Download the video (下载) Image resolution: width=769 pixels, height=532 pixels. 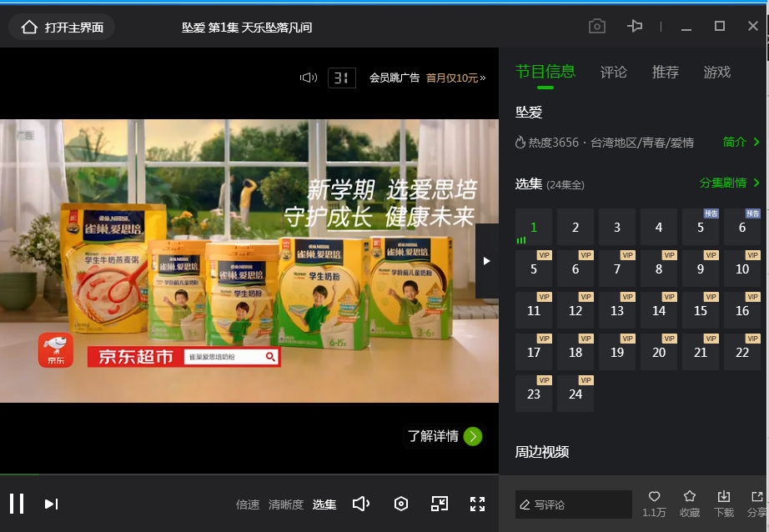tap(724, 504)
